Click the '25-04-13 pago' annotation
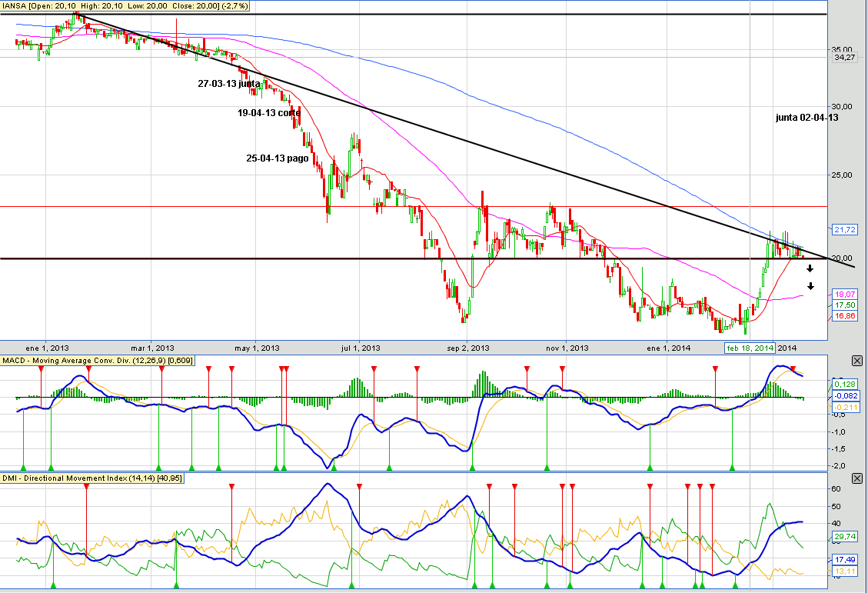 278,158
